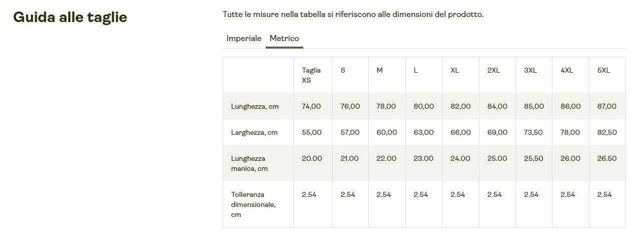This screenshot has width=644, height=248.
Task: Click the Tolleranza dimensionale row label
Action: coord(253,204)
